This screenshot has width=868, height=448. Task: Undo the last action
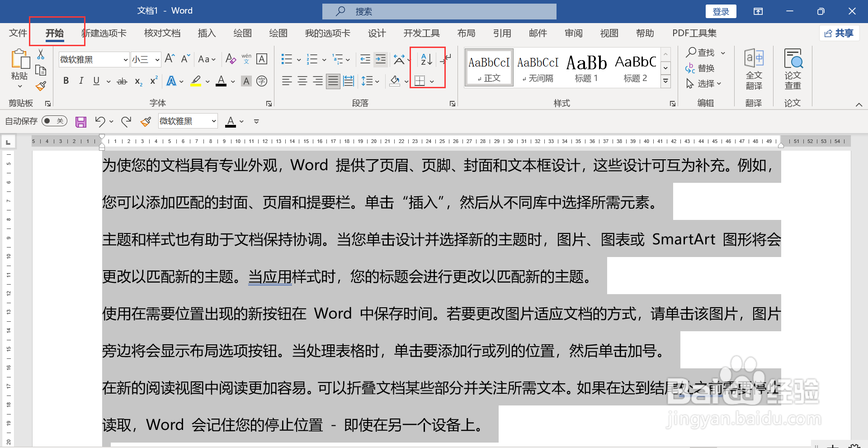coord(100,121)
